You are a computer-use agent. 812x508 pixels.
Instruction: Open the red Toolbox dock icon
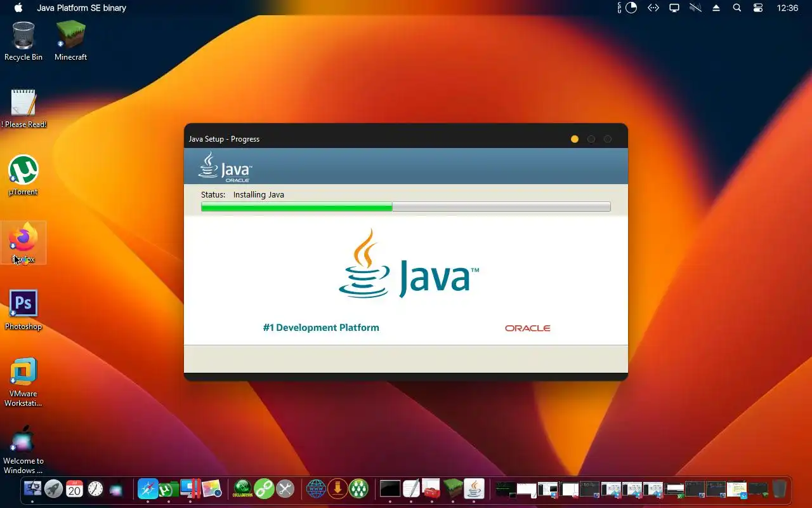pyautogui.click(x=431, y=488)
